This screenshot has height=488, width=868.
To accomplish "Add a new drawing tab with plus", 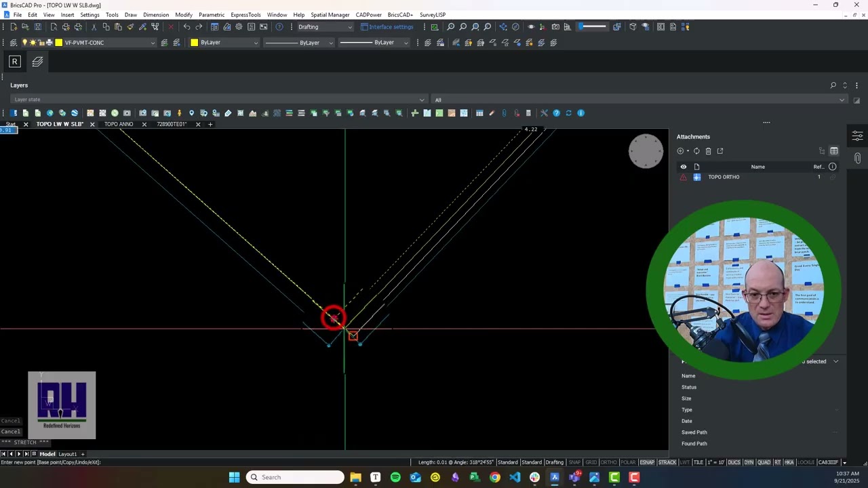I will 210,125.
